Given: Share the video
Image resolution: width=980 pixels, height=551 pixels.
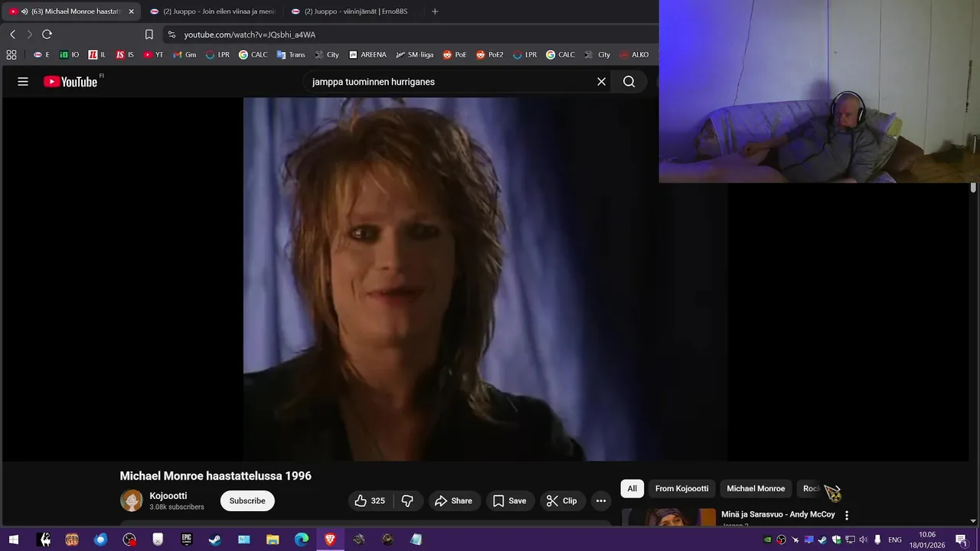Looking at the screenshot, I should pos(454,500).
